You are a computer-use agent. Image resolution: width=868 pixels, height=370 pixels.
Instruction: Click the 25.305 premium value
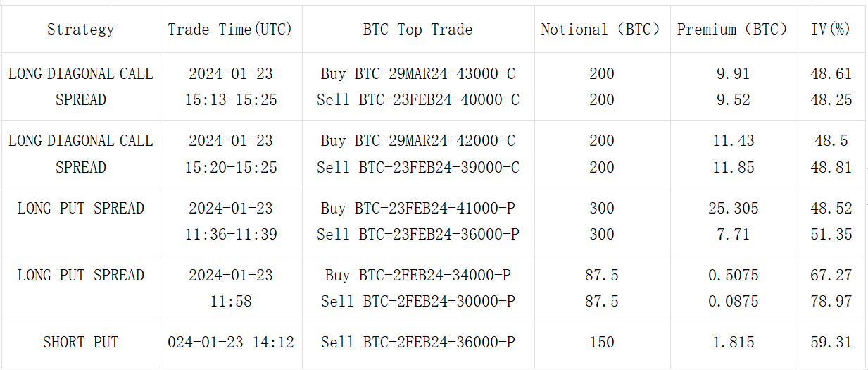(733, 209)
